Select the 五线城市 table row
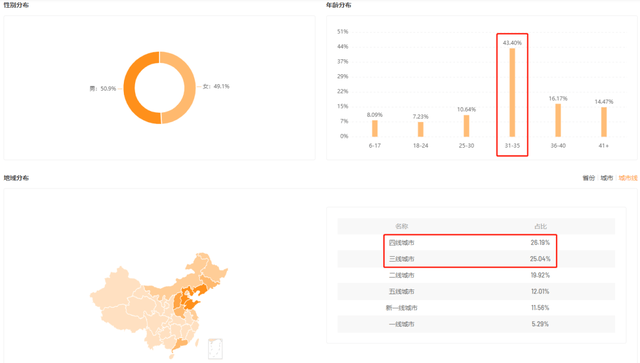 [476, 292]
